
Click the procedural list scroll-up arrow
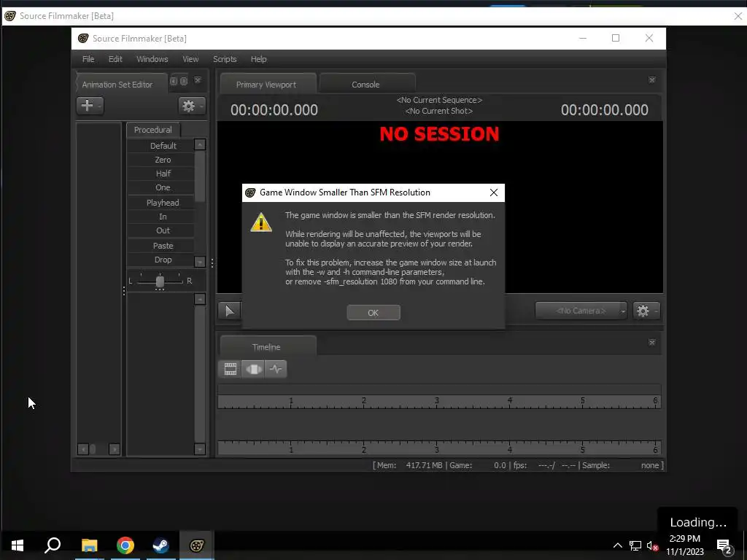(x=200, y=144)
